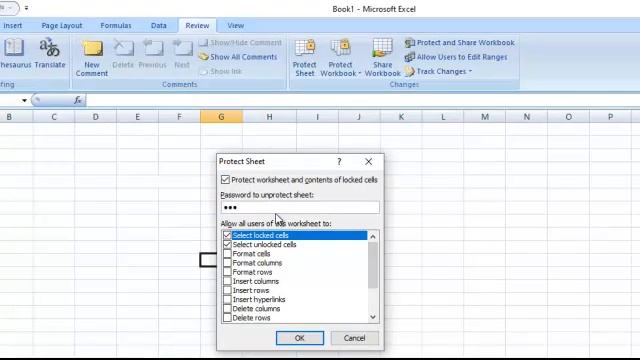Image resolution: width=640 pixels, height=360 pixels.
Task: Enable Delete rows permission
Action: coord(227,318)
